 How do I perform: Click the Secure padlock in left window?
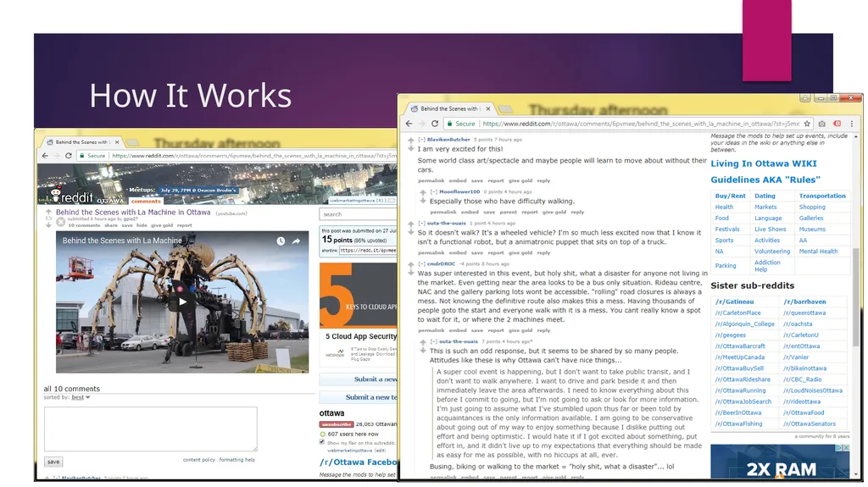82,156
